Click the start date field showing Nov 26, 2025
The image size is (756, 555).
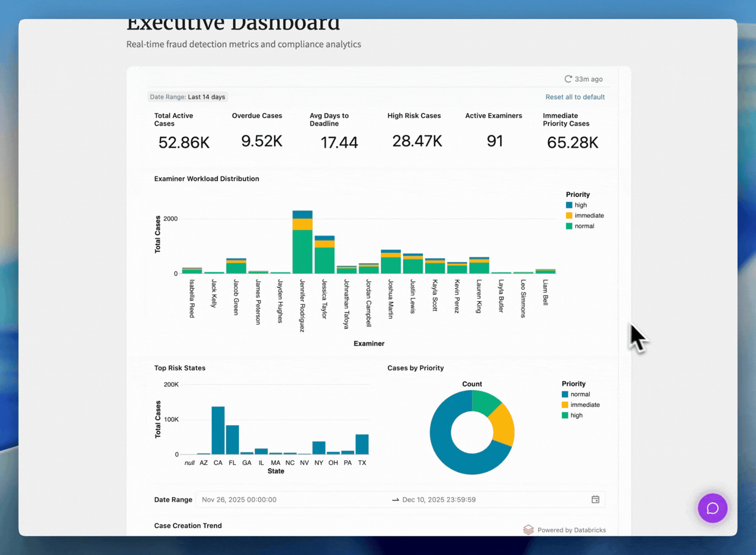(239, 499)
